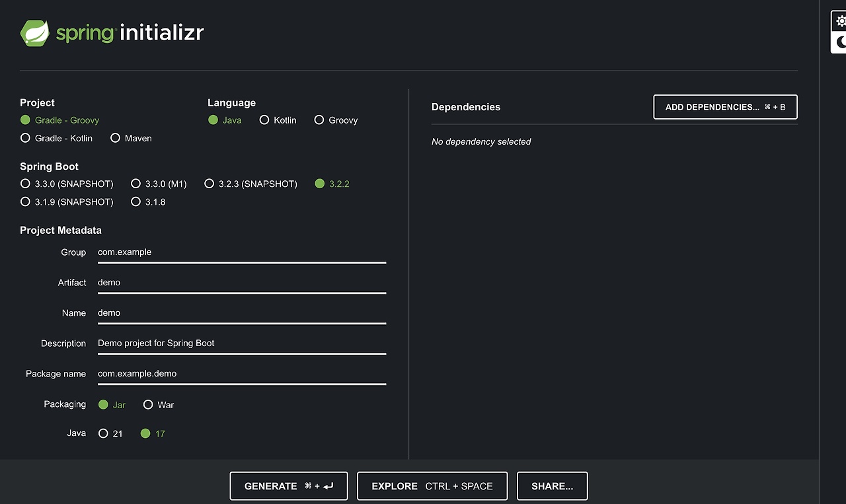Image resolution: width=846 pixels, height=504 pixels.
Task: Focus the Name input field
Action: [x=242, y=313]
